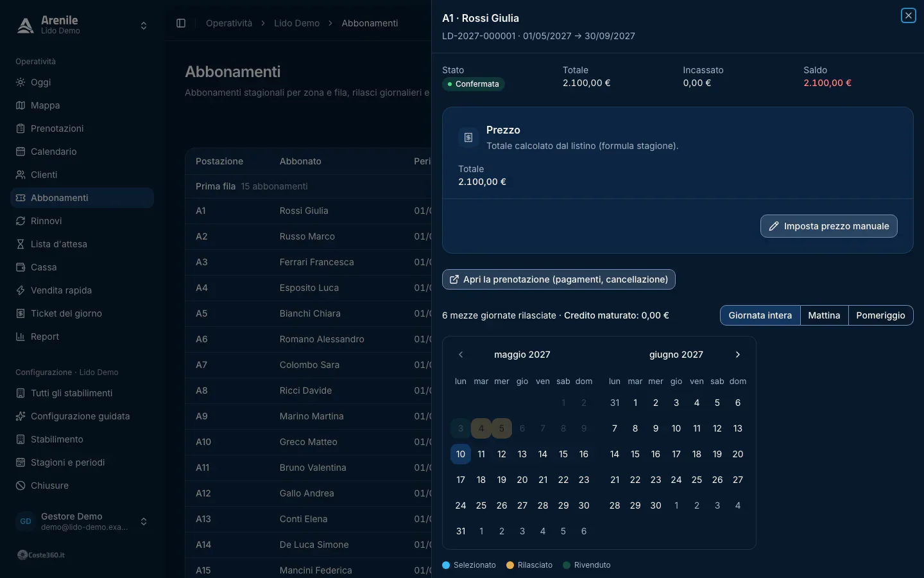Go to the previous calendar month
This screenshot has height=578, width=924.
461,355
